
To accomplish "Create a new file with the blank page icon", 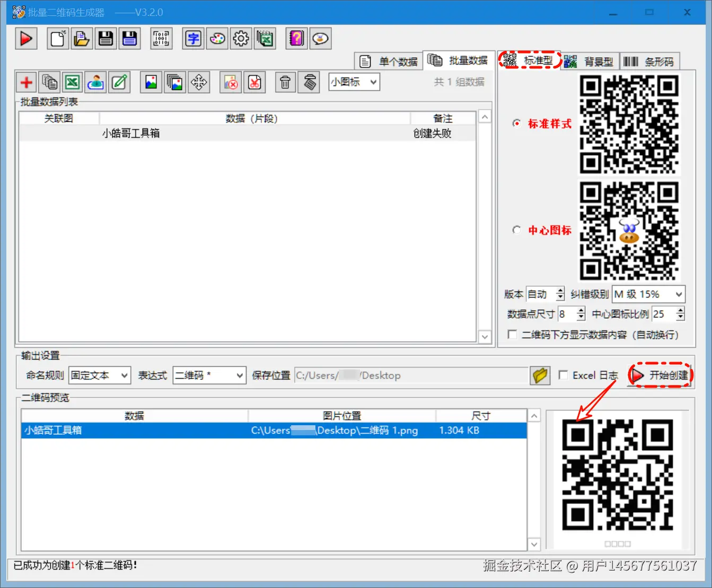I will [58, 39].
